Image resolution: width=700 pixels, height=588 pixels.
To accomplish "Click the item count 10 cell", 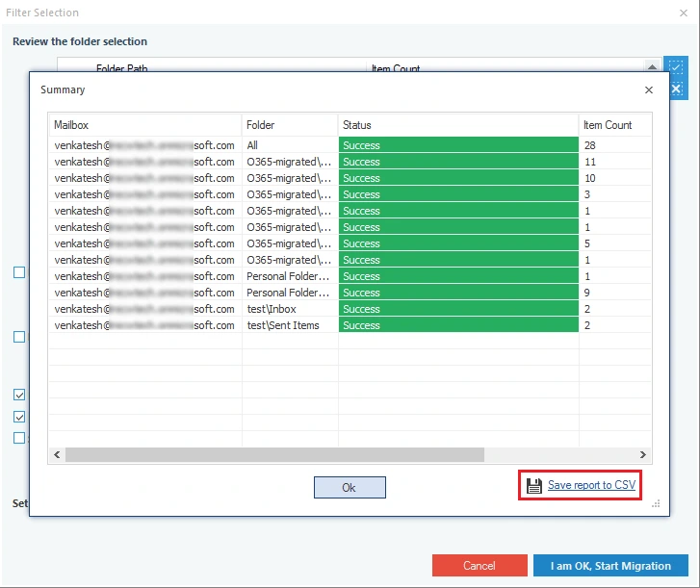I will coord(614,178).
